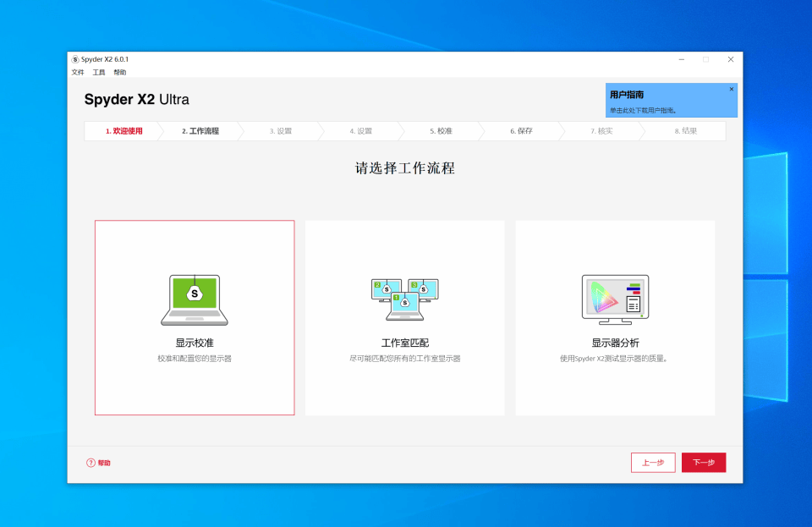Screen dimensions: 812x527
Task: Click the triple-monitor 工作室匹配 icon
Action: [403, 298]
